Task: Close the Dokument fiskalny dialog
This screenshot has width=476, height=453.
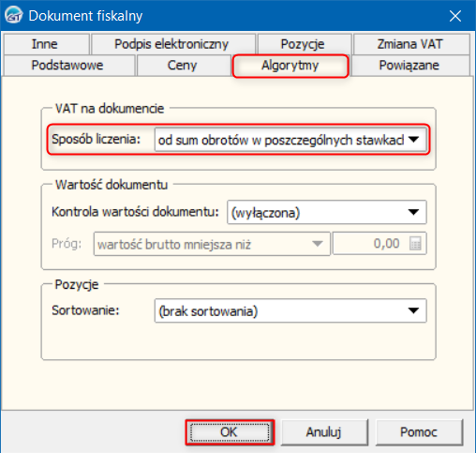Action: [455, 16]
